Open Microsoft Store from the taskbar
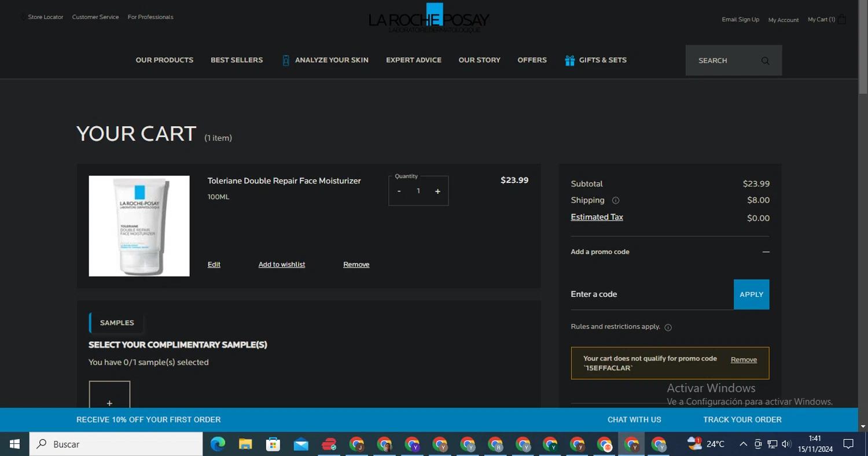 (x=273, y=444)
